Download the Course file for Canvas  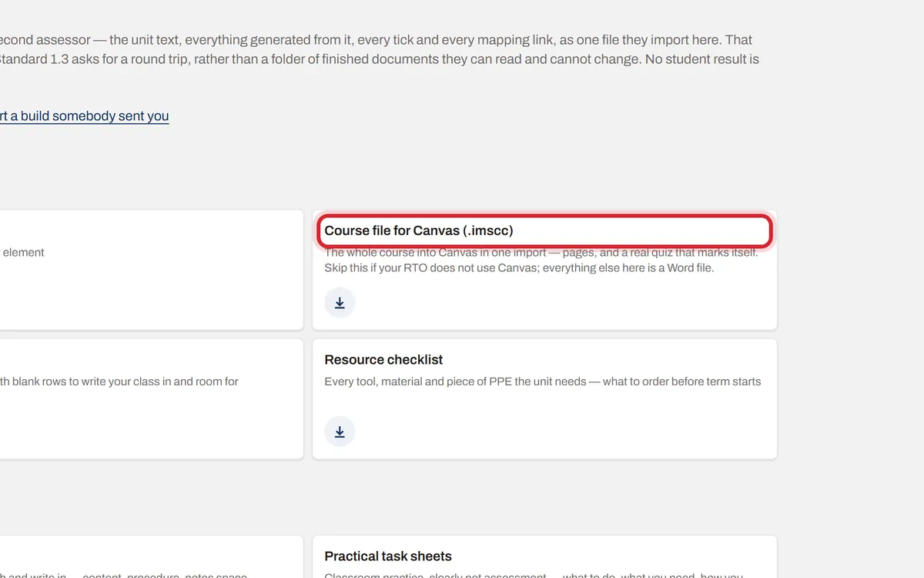pyautogui.click(x=340, y=303)
